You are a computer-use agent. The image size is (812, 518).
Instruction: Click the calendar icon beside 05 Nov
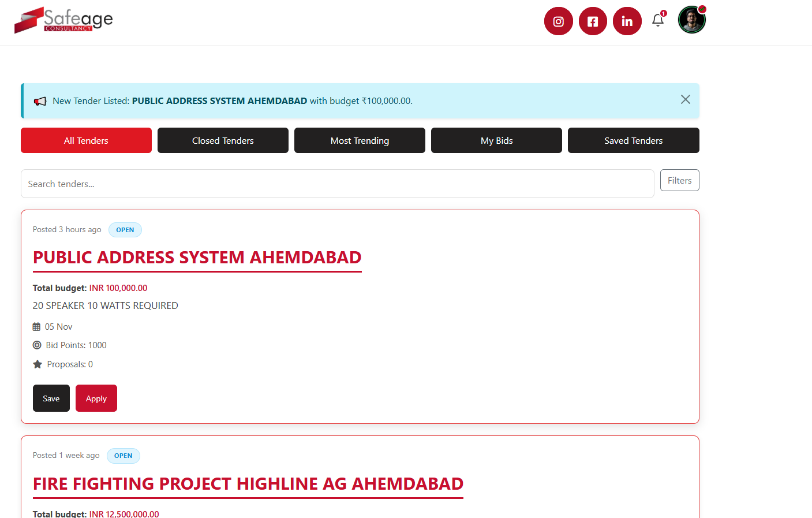click(x=36, y=327)
